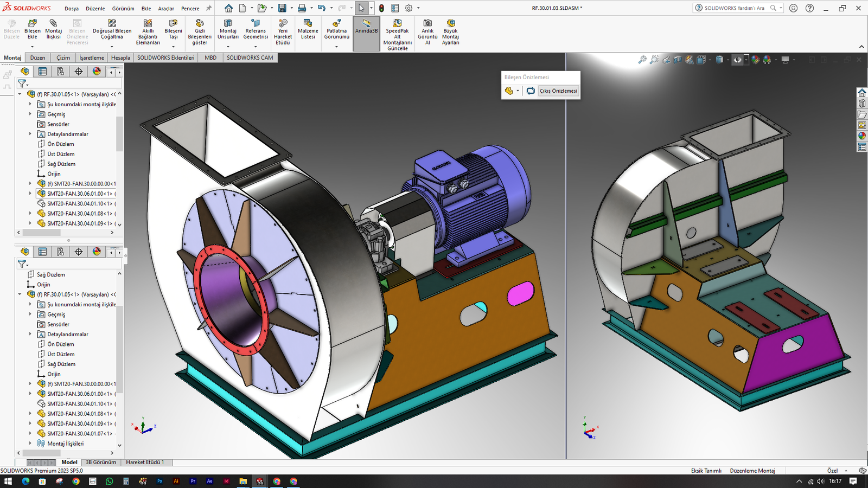The width and height of the screenshot is (868, 488).
Task: Expand Detaylandırmalar in the lower feature tree
Action: pyautogui.click(x=30, y=335)
